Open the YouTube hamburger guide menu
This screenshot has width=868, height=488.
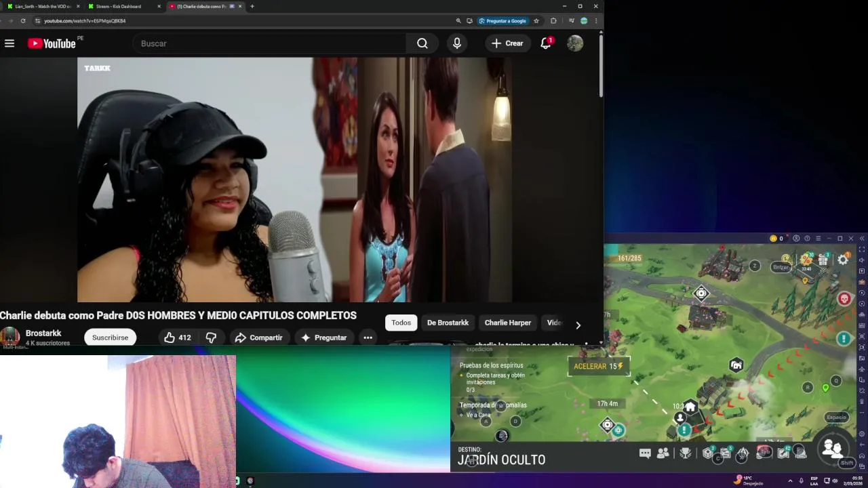coord(9,43)
